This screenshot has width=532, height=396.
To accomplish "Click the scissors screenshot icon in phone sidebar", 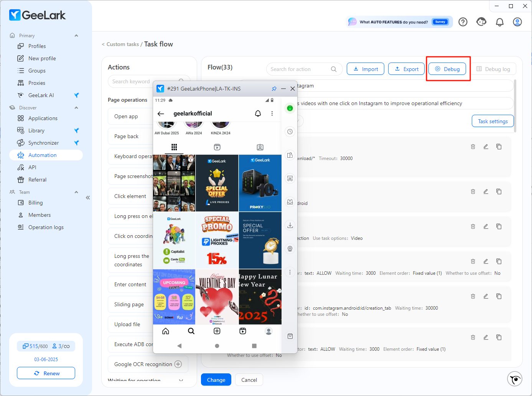I will coord(290,178).
